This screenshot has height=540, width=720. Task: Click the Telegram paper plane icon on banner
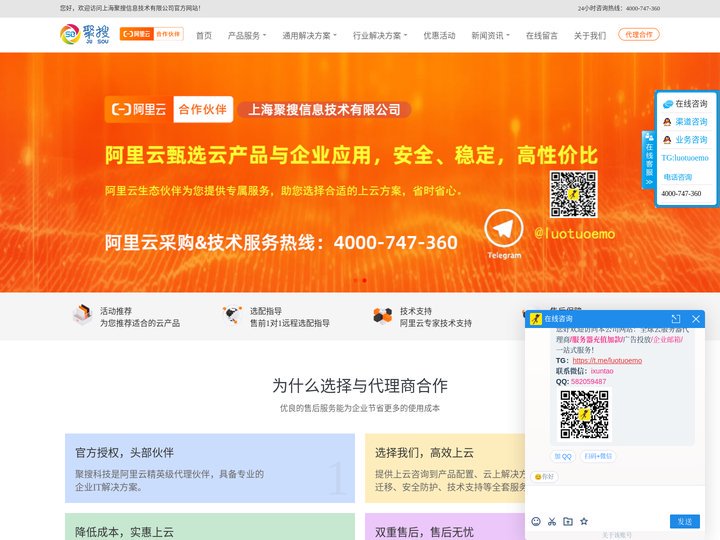click(x=504, y=229)
